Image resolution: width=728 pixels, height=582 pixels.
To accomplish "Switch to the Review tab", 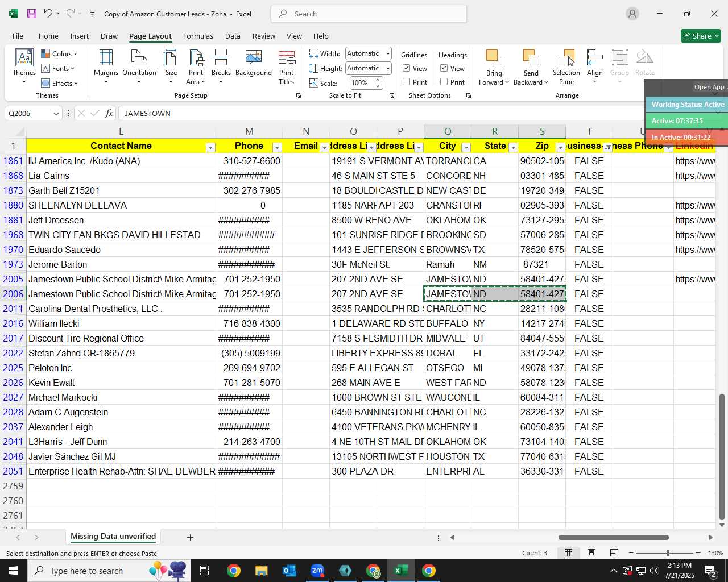I will (x=264, y=36).
